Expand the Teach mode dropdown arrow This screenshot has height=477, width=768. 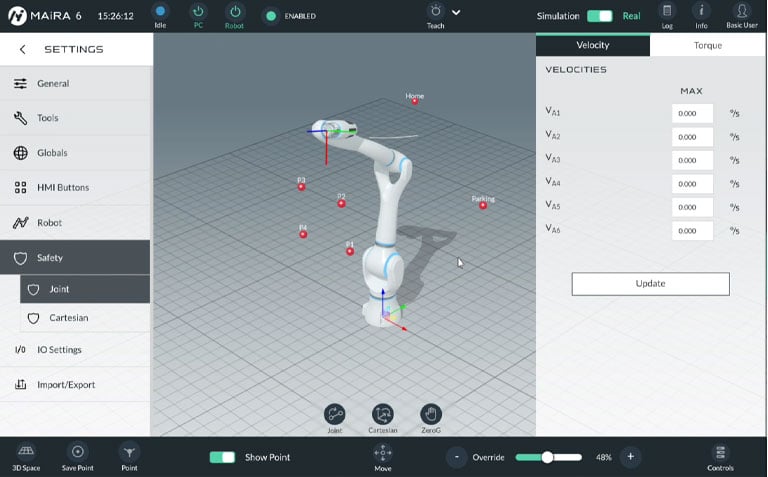(456, 13)
